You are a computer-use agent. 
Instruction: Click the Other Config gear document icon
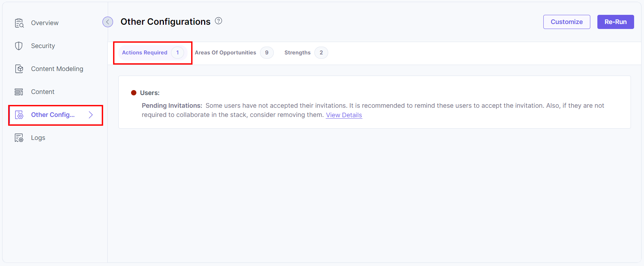click(19, 115)
